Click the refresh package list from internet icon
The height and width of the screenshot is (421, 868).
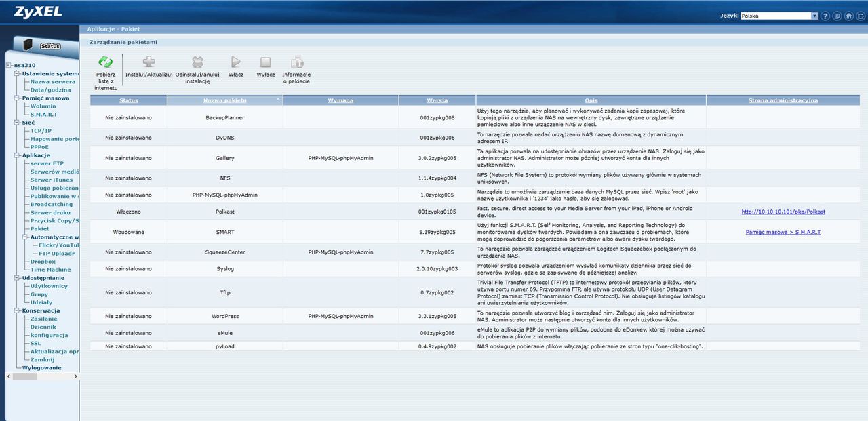106,62
